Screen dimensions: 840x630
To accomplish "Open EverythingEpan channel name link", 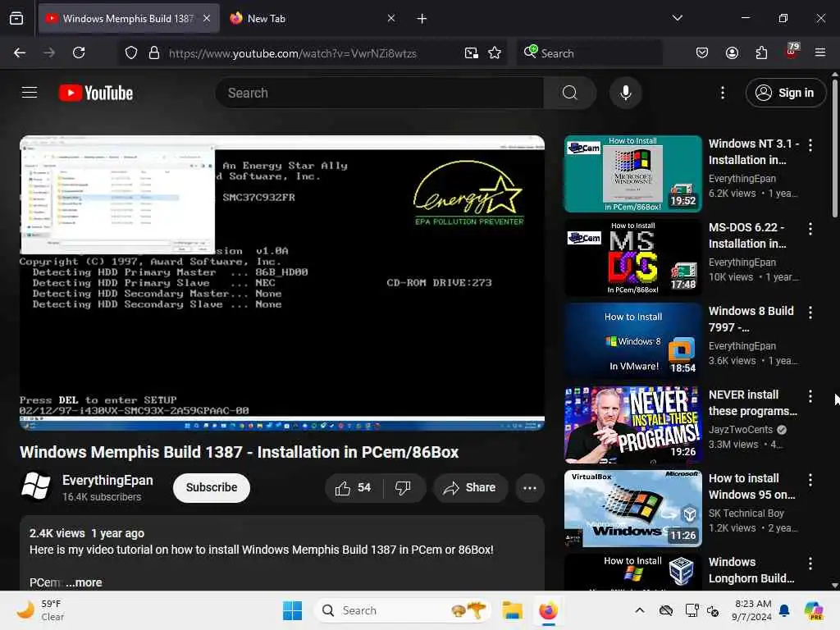I will (x=107, y=481).
